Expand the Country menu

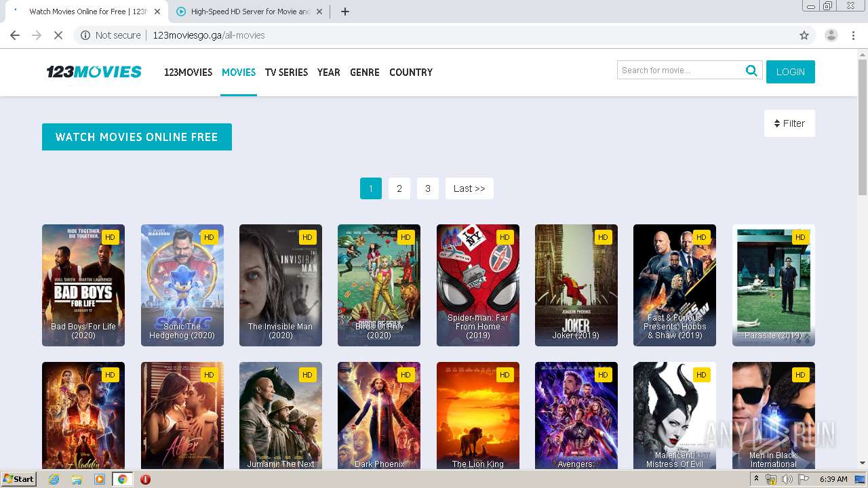click(411, 73)
